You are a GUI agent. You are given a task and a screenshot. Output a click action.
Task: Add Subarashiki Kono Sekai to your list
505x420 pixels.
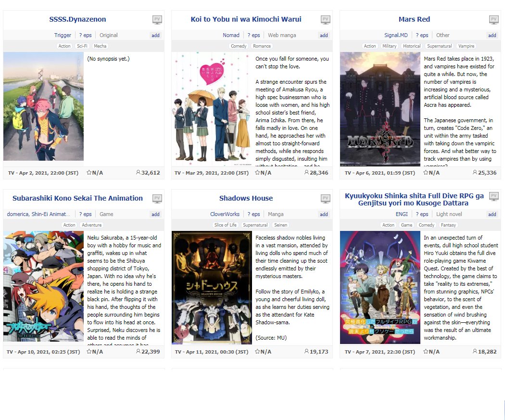pos(155,215)
